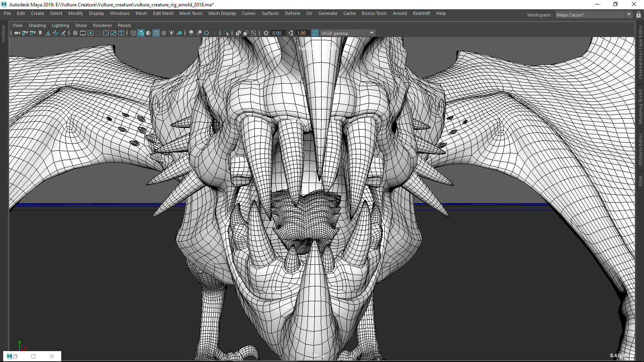The width and height of the screenshot is (644, 362).
Task: Activate the resolution gate icon
Action: 91,33
